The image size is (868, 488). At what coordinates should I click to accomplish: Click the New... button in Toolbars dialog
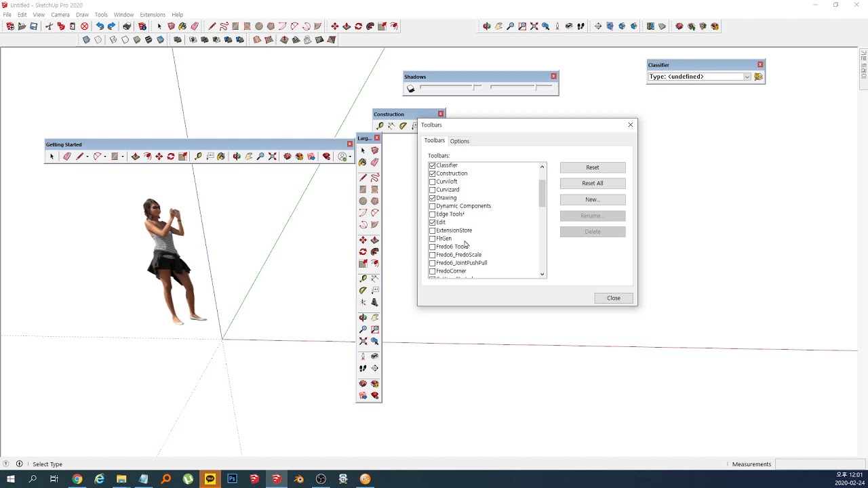(593, 199)
